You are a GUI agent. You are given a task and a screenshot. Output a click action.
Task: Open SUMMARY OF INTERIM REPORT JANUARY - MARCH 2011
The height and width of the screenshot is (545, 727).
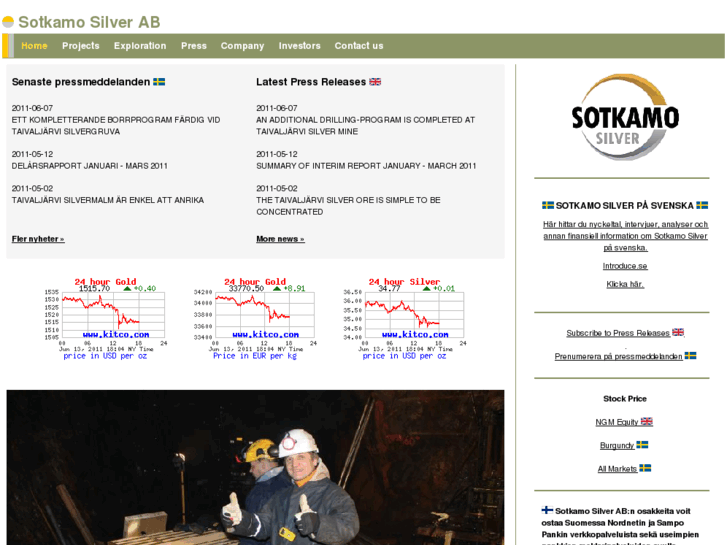(x=366, y=166)
